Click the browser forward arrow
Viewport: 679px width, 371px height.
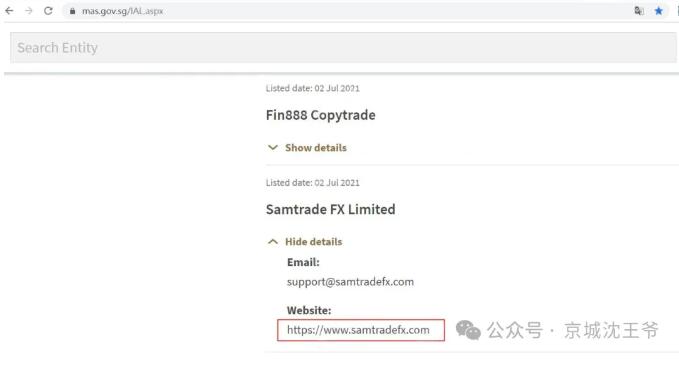[x=29, y=11]
